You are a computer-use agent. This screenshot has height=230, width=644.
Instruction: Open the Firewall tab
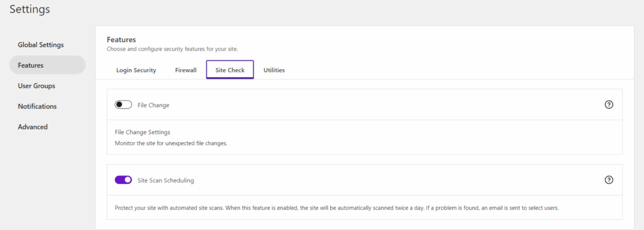coord(186,70)
